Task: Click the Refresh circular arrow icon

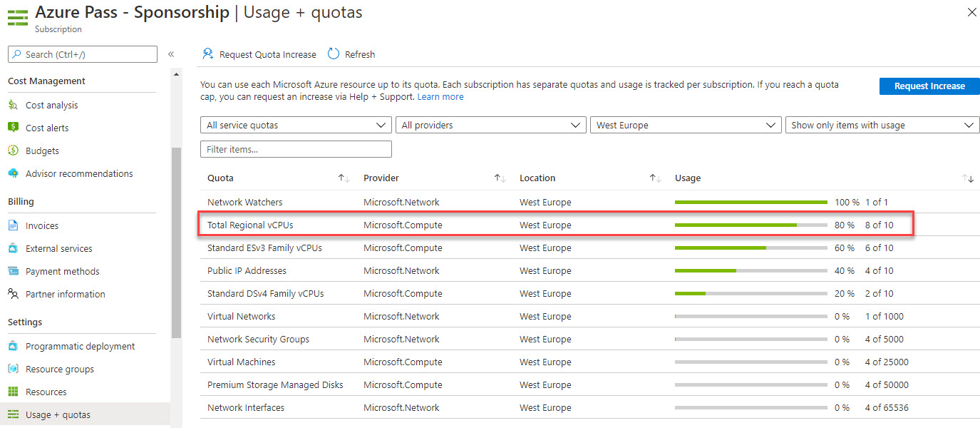Action: pyautogui.click(x=334, y=54)
